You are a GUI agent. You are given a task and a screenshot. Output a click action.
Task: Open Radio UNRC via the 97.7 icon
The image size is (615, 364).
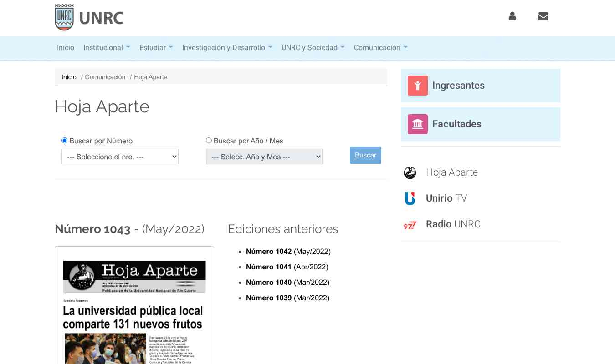(410, 225)
